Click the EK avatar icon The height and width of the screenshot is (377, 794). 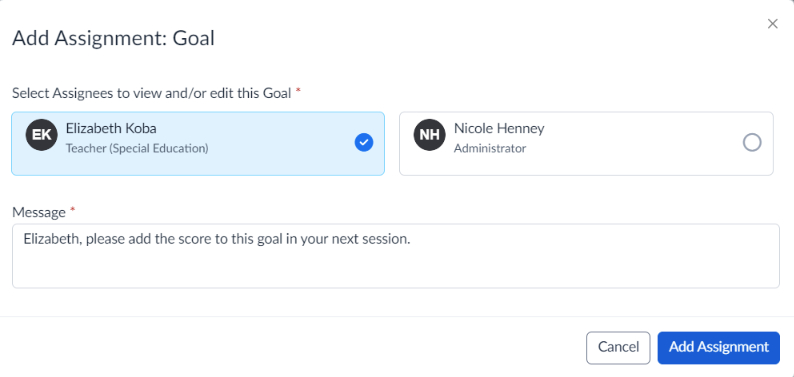(x=42, y=135)
